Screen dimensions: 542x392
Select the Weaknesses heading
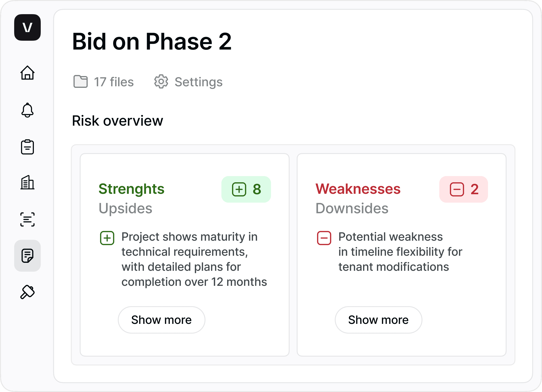click(358, 189)
